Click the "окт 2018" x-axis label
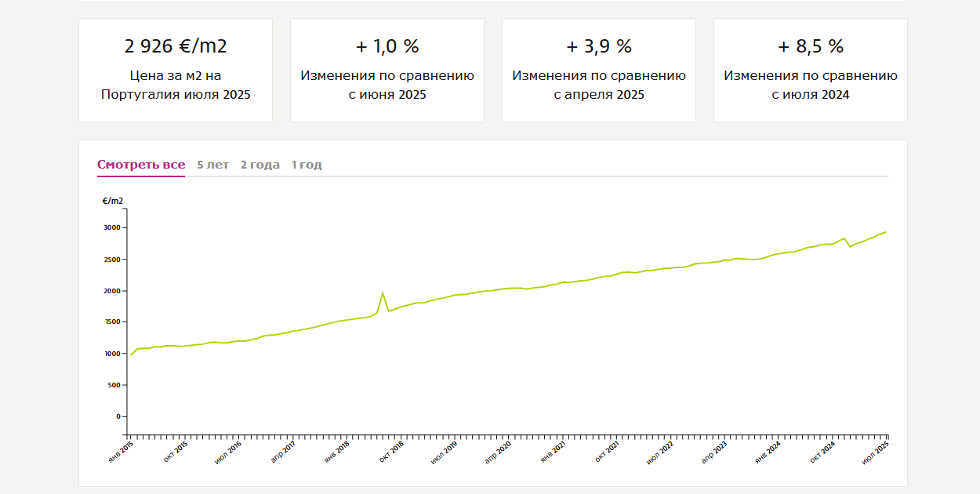 coord(391,452)
